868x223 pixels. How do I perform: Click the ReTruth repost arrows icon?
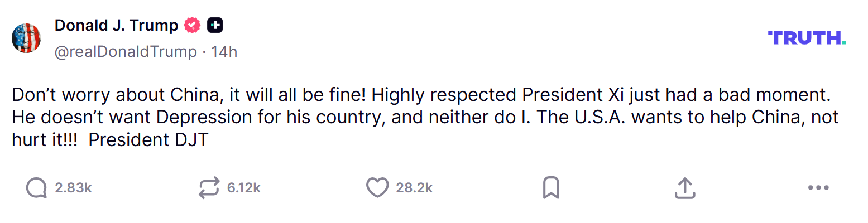[209, 188]
